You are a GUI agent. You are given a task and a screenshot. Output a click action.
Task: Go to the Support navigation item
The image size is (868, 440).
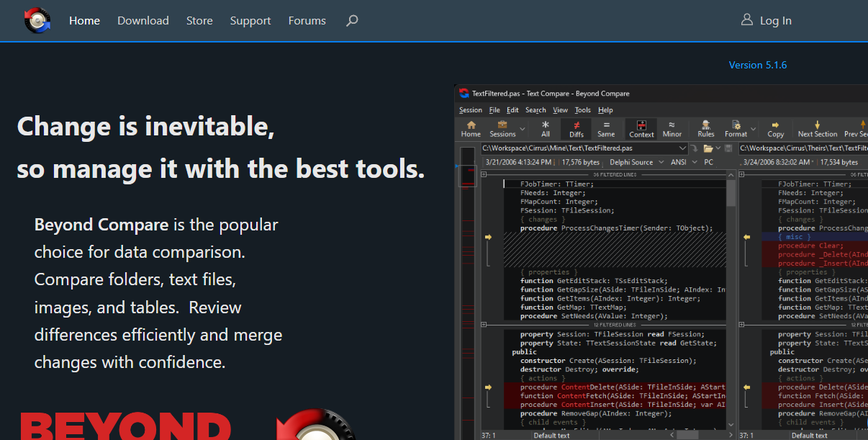coord(250,21)
